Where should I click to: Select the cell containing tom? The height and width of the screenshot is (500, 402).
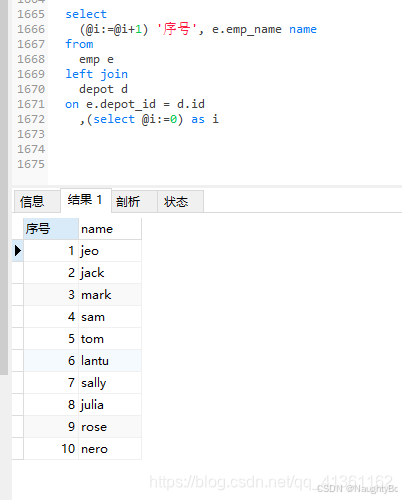(x=110, y=339)
